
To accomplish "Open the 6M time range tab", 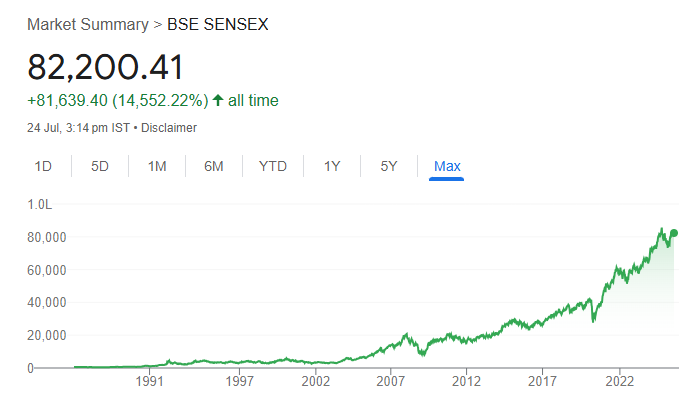I will [x=213, y=166].
